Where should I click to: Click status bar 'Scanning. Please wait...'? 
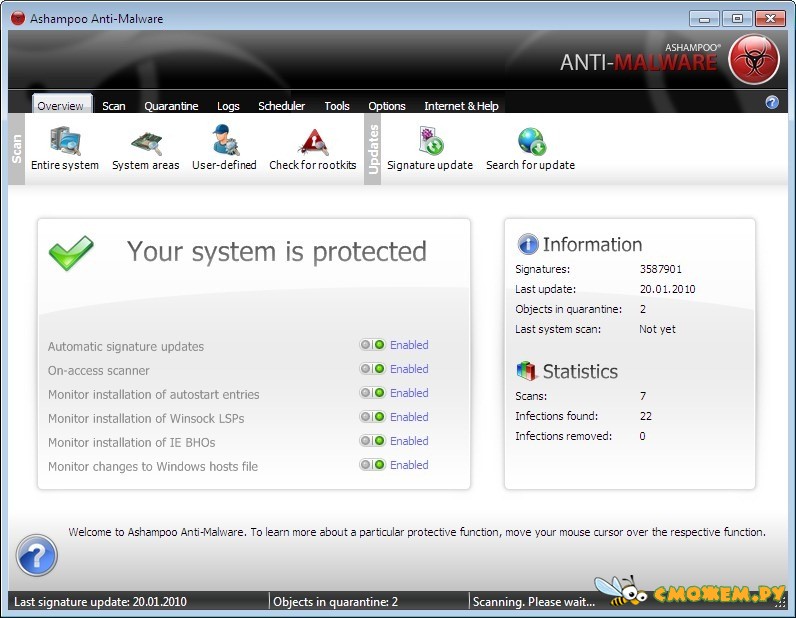[534, 602]
